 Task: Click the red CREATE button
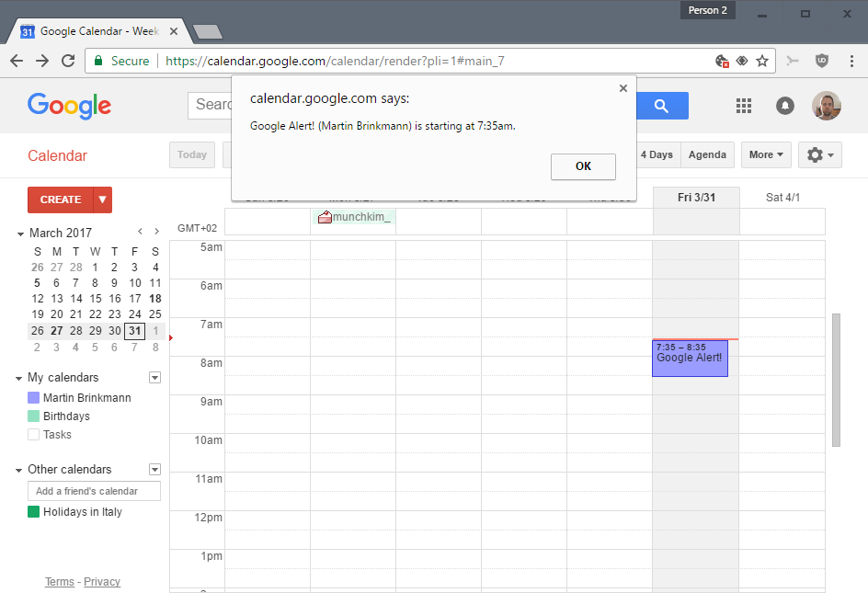click(x=61, y=200)
